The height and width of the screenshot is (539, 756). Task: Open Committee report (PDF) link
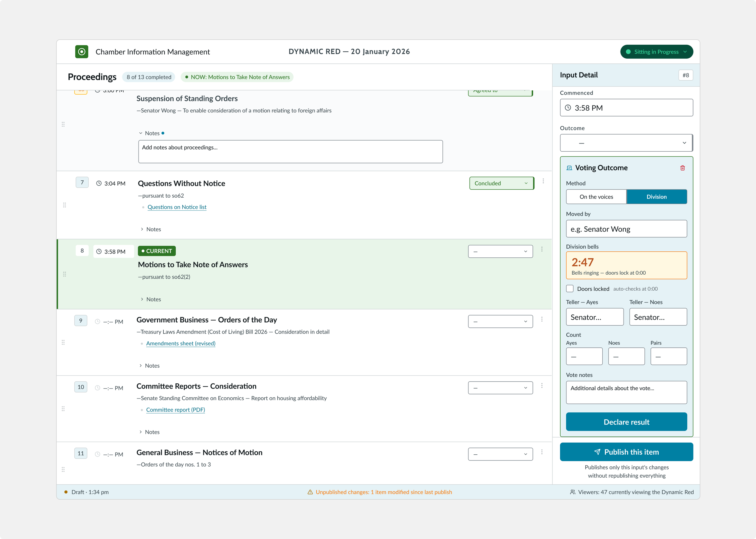coord(175,410)
